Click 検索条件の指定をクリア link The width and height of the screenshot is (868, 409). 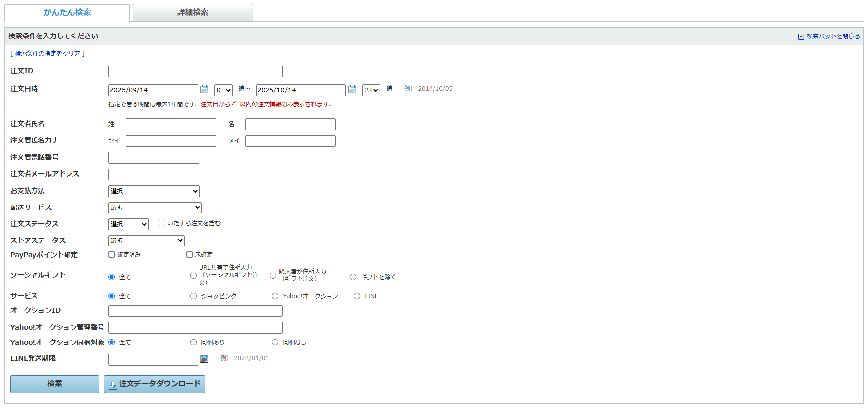tap(47, 54)
